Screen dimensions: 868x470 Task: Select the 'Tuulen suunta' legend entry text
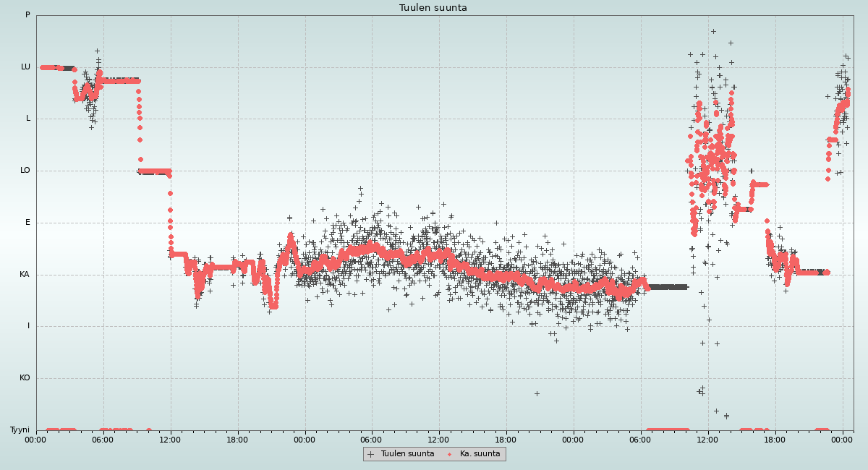pyautogui.click(x=407, y=454)
